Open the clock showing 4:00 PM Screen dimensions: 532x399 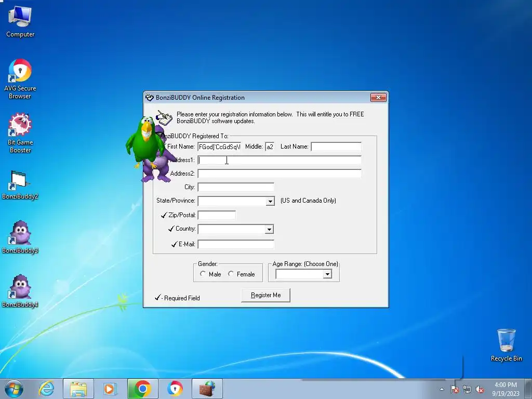click(506, 389)
